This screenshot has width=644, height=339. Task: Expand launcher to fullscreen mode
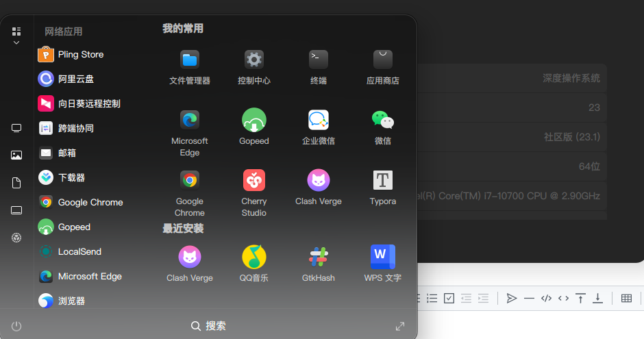point(400,326)
